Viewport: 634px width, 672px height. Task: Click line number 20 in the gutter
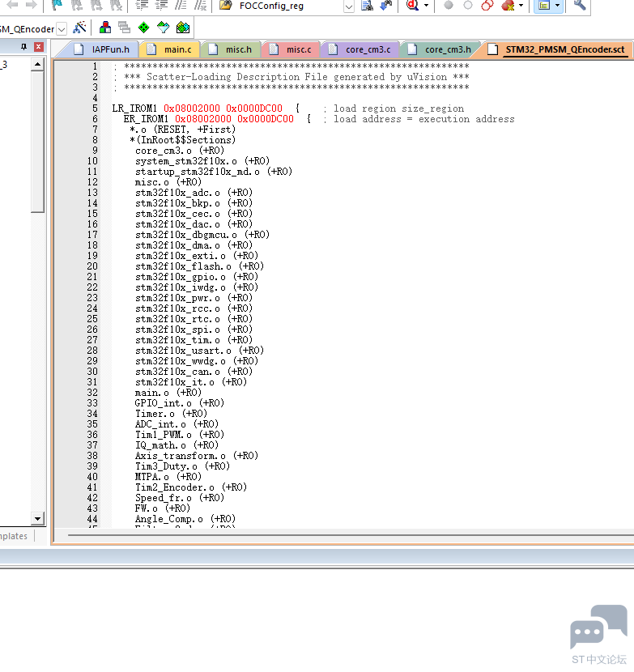tap(92, 266)
